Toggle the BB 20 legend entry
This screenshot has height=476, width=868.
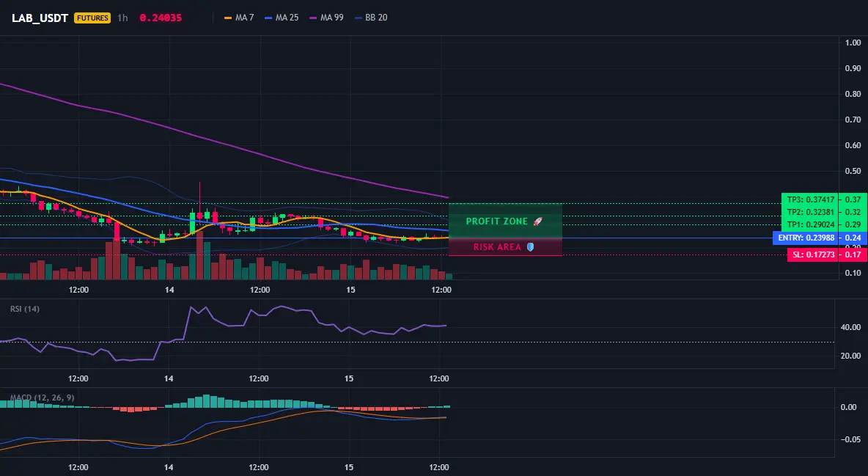pyautogui.click(x=371, y=18)
